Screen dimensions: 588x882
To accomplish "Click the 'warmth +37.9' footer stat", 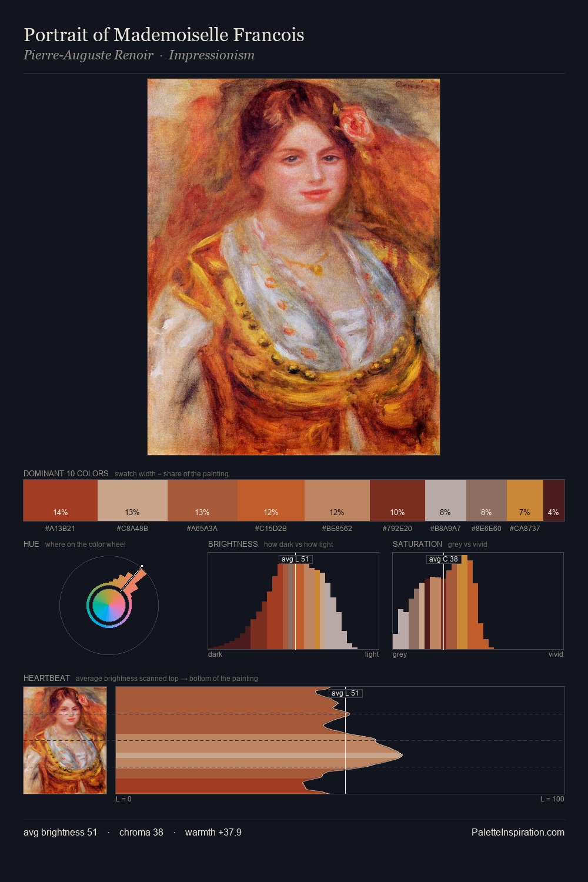I will [213, 833].
